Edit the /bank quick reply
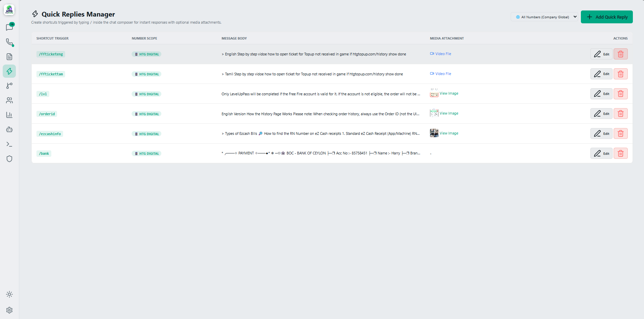Viewport: 644px width, 319px height. point(601,153)
